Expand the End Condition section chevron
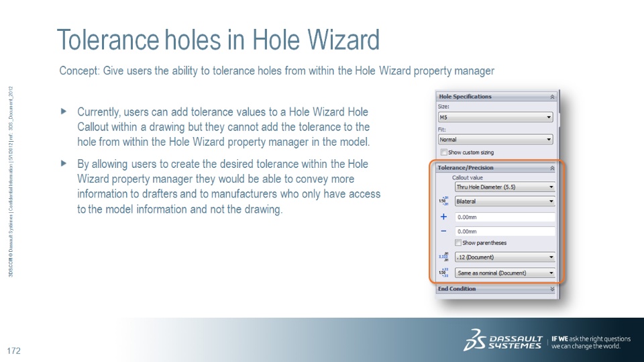This screenshot has height=362, width=644. 552,289
